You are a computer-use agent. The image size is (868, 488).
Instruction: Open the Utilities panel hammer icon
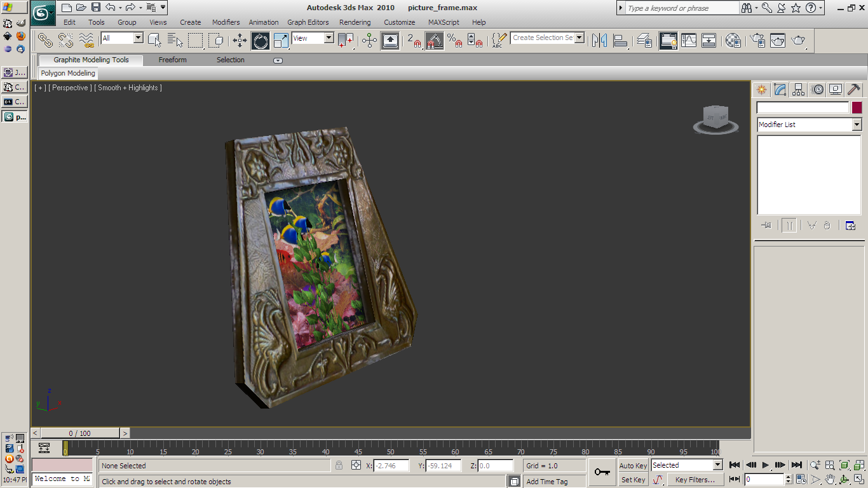click(x=854, y=90)
